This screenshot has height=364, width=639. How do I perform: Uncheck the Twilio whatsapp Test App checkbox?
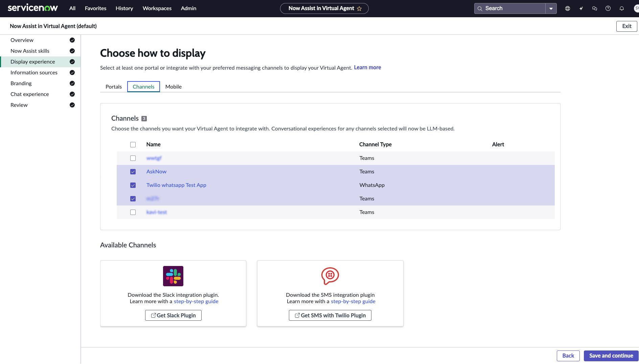tap(133, 185)
